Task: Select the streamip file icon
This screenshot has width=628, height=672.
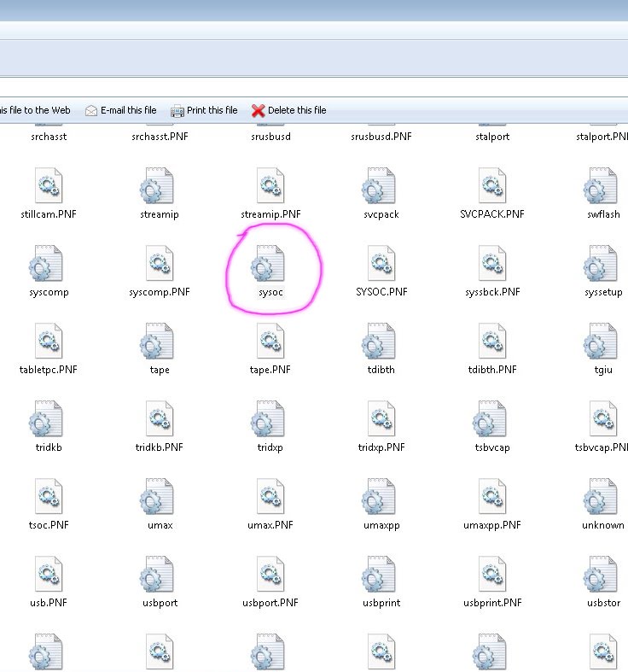Action: [x=157, y=185]
